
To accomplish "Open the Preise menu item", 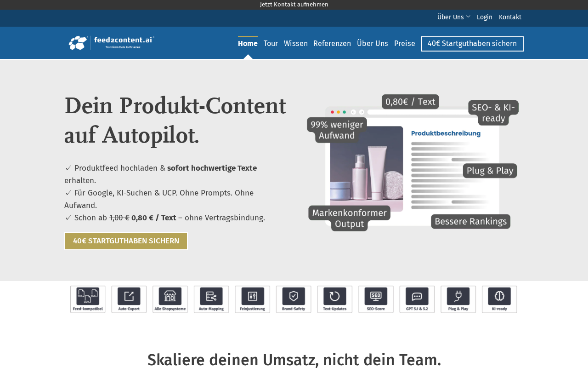I will 405,43.
